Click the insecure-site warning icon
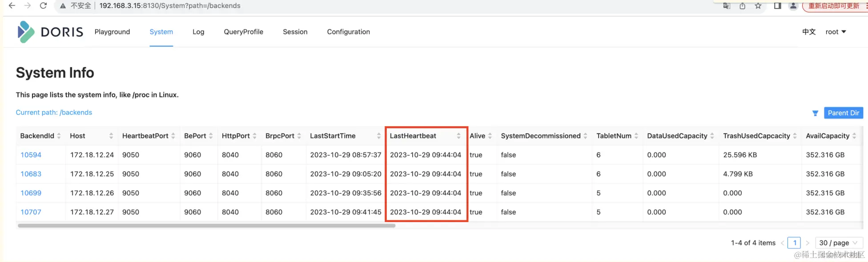The width and height of the screenshot is (868, 262). tap(63, 6)
